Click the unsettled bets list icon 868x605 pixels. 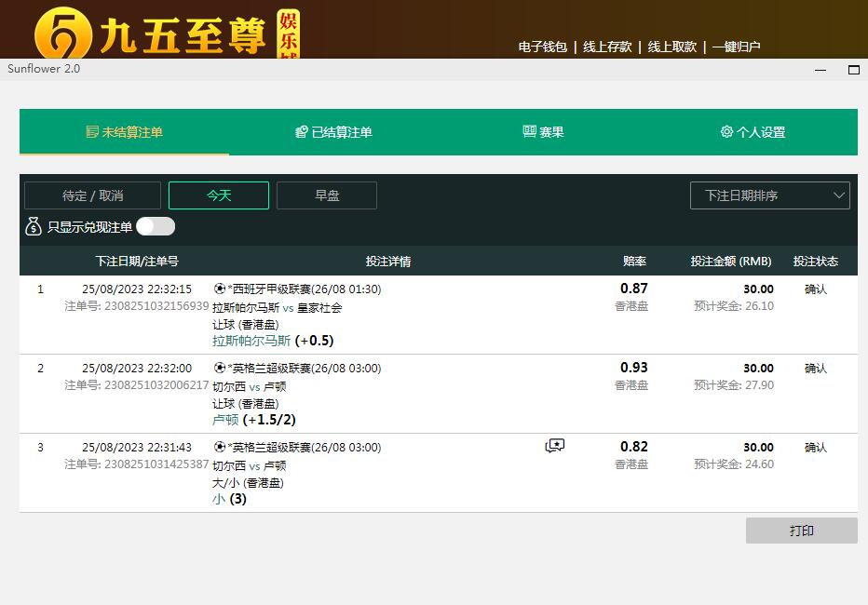92,131
